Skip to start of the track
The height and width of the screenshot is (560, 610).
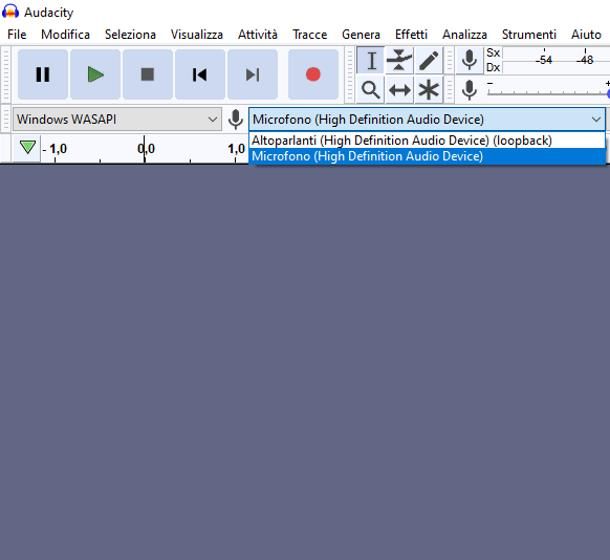pos(200,74)
